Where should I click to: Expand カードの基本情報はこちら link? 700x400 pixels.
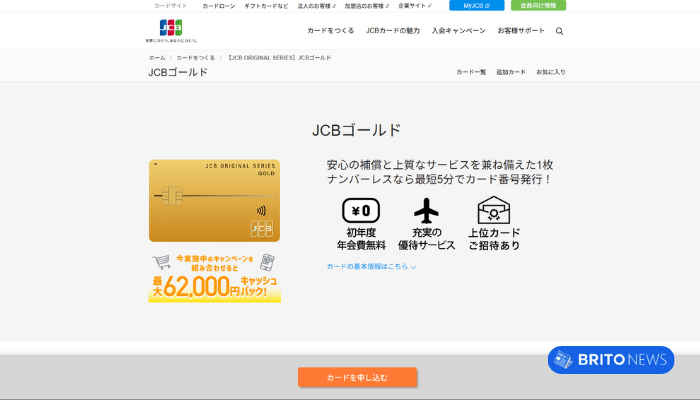[371, 267]
